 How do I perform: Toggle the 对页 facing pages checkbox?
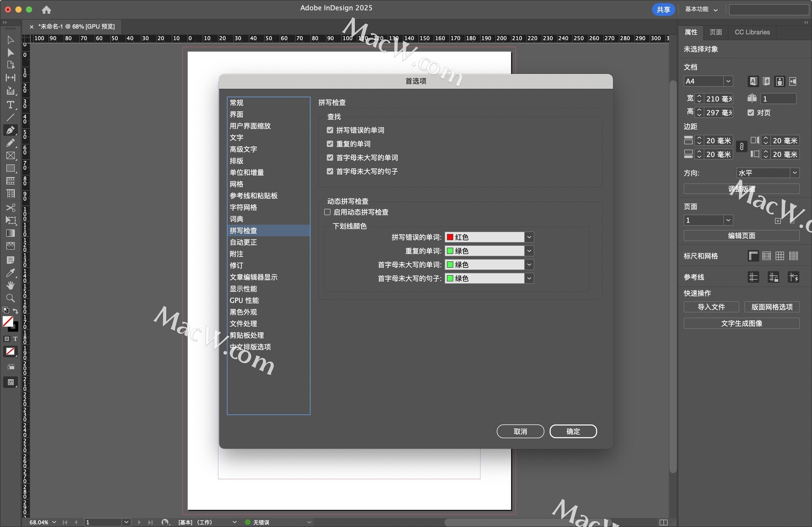click(x=751, y=113)
